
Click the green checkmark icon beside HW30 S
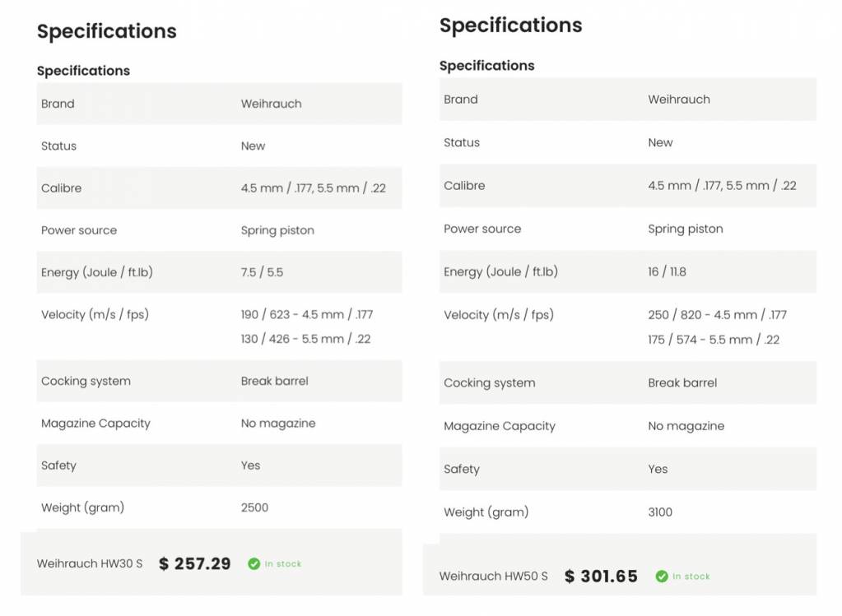(254, 564)
